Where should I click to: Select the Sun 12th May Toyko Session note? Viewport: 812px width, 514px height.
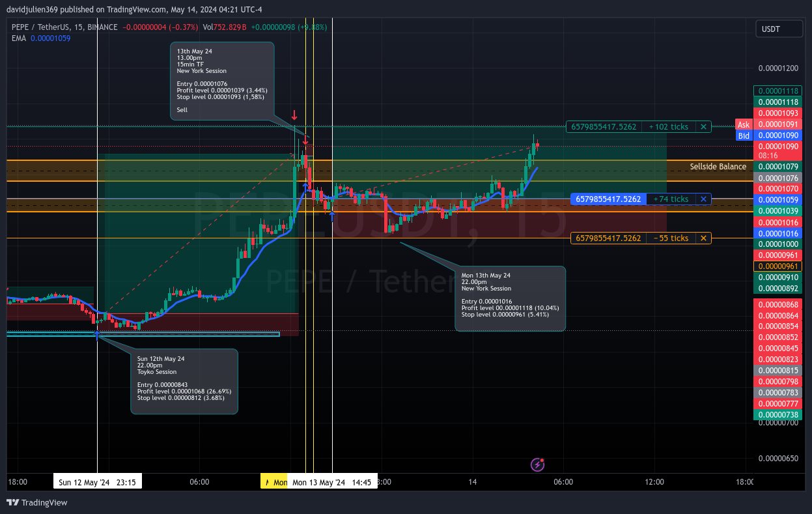184,382
